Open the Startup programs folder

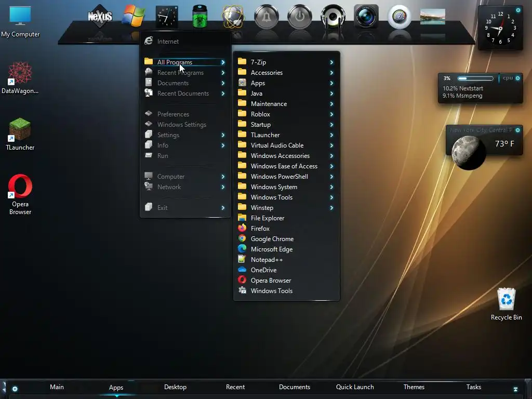[286, 125]
